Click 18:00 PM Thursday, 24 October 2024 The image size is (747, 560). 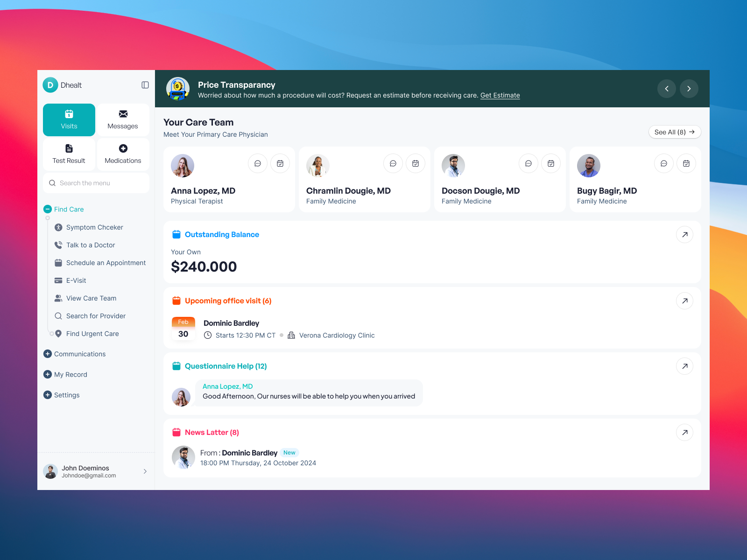tap(258, 463)
